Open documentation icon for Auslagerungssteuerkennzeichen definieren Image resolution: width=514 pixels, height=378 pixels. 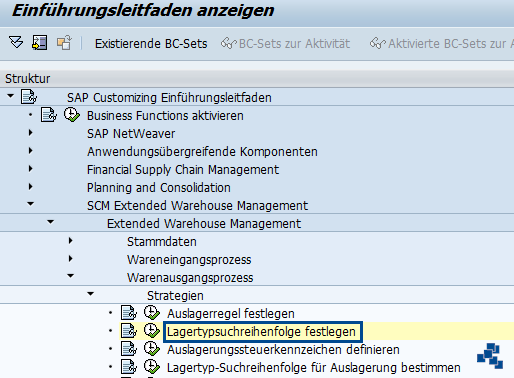(x=129, y=349)
